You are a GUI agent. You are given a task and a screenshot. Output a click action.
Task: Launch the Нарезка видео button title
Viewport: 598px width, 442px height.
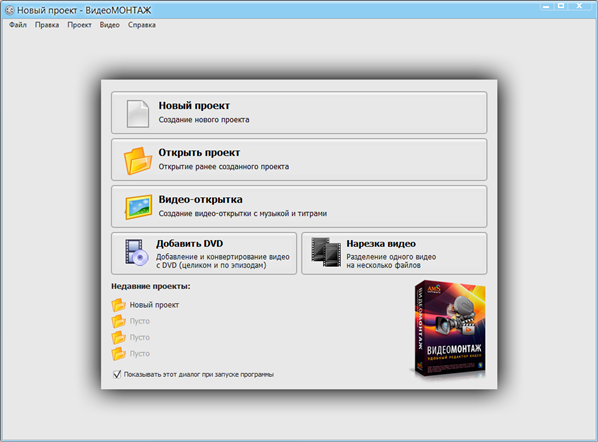(x=381, y=243)
